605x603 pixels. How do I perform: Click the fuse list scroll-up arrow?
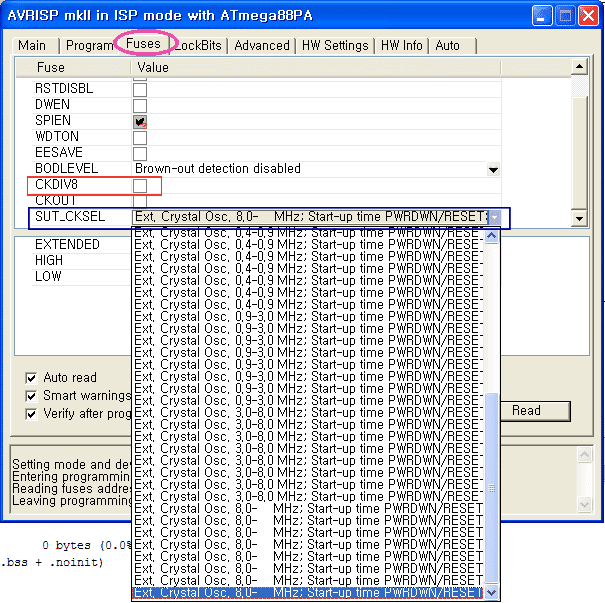click(x=580, y=66)
